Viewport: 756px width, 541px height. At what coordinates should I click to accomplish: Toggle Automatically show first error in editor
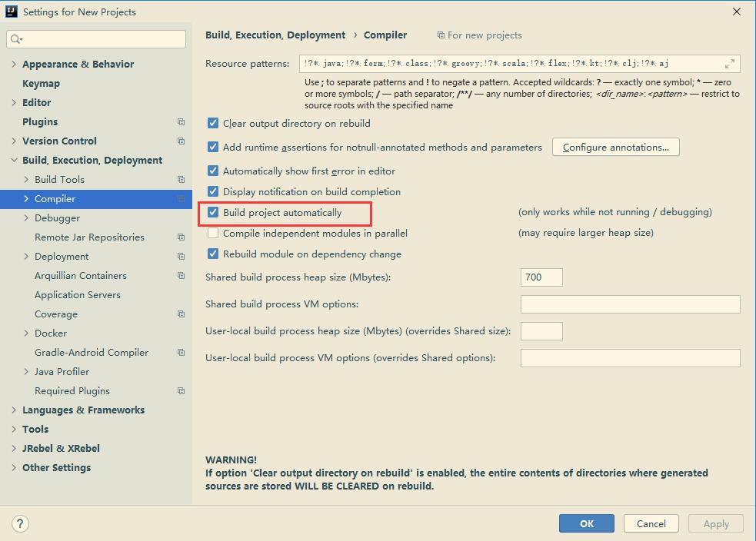(x=212, y=171)
